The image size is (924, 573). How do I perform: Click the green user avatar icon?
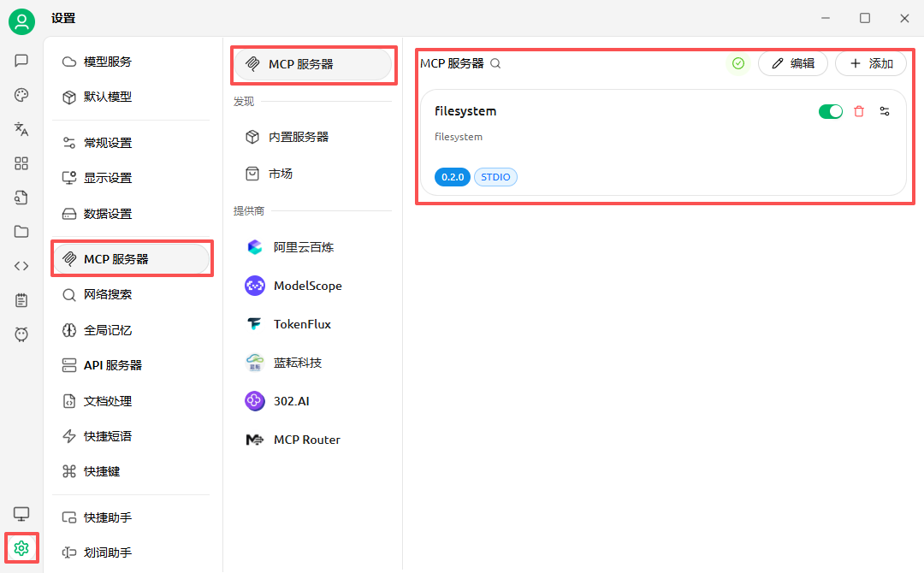click(21, 21)
